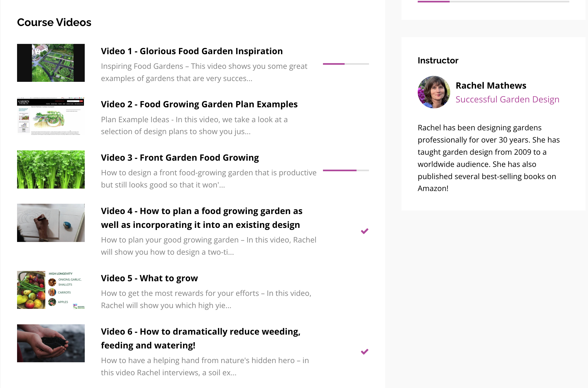The width and height of the screenshot is (588, 388).
Task: Open Video 2 garden plan thumbnail
Action: [51, 116]
